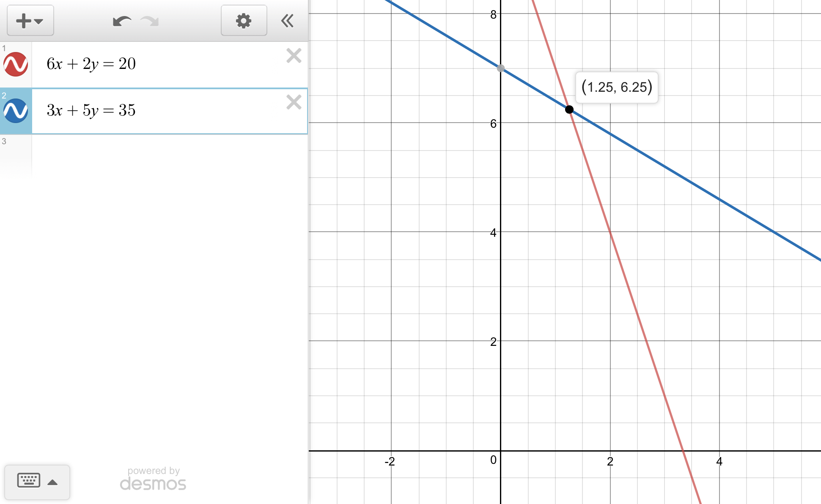Open the Add Item plus menu
This screenshot has height=504, width=821.
point(30,21)
